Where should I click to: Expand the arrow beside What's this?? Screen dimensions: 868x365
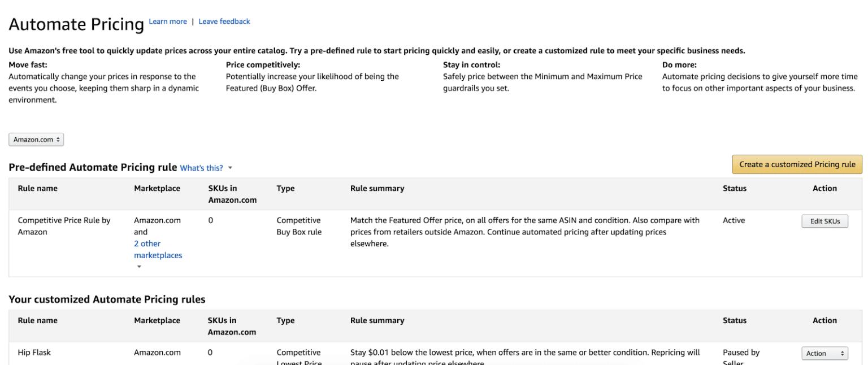(230, 168)
